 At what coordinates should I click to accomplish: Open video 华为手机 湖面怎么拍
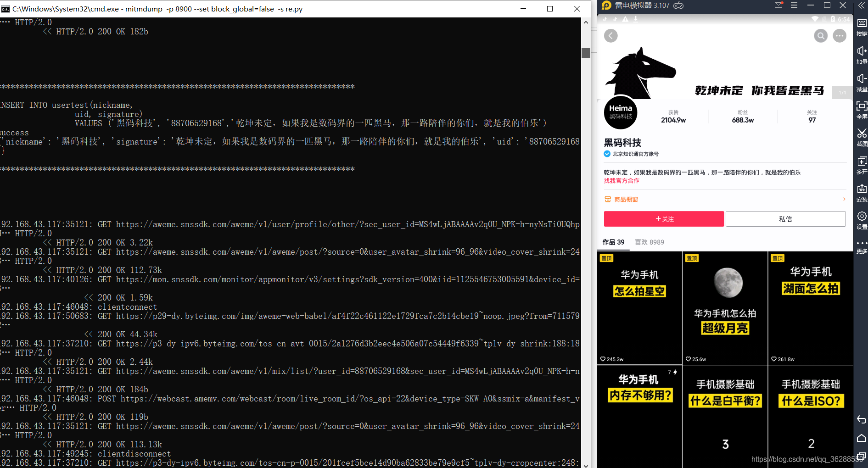tap(811, 308)
